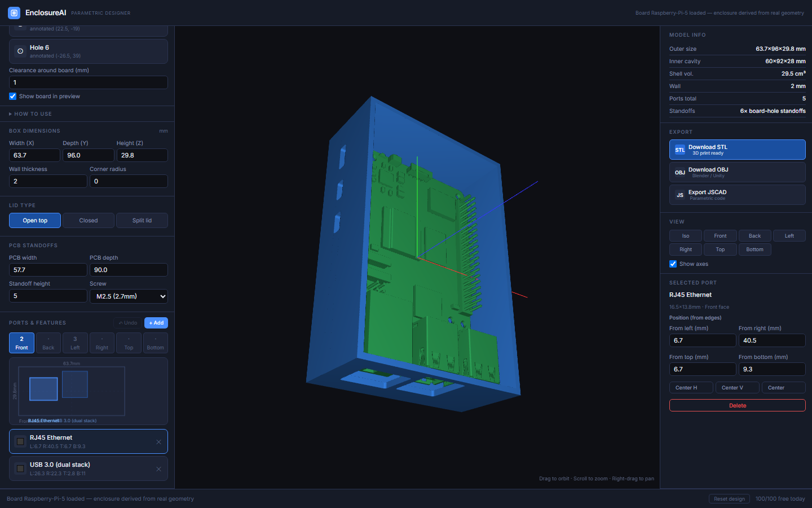Click the RJ45 Ethernet port square icon

(20, 441)
